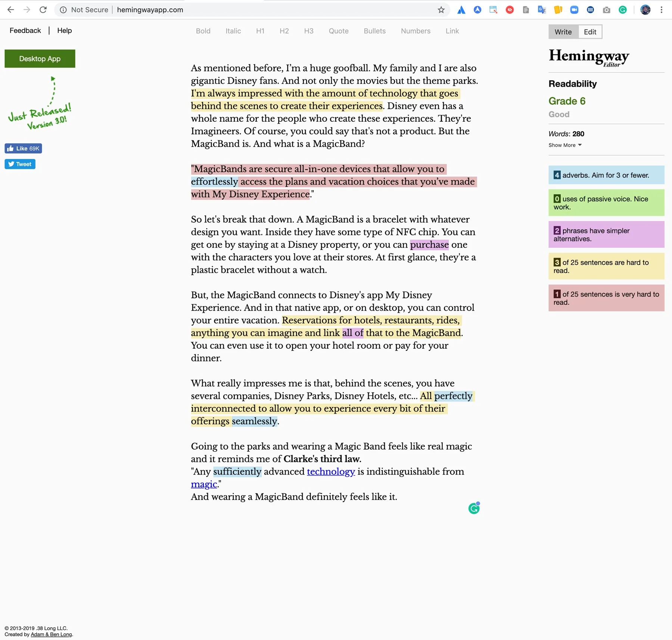Select the blue adverbs count card
Screen dimensions: 672x640
click(x=606, y=175)
